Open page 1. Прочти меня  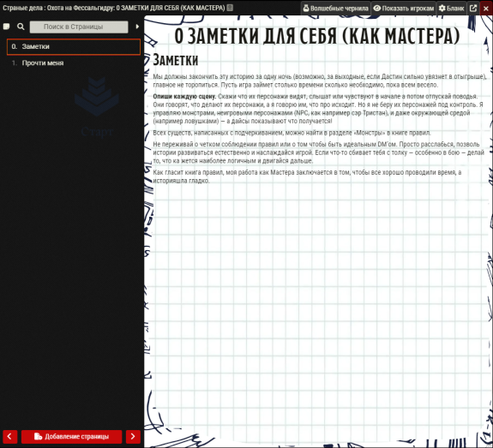[74, 63]
